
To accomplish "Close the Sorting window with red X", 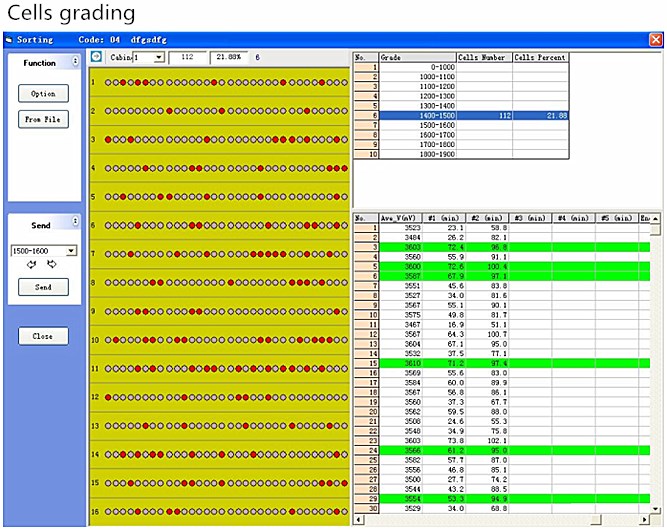I will (655, 40).
